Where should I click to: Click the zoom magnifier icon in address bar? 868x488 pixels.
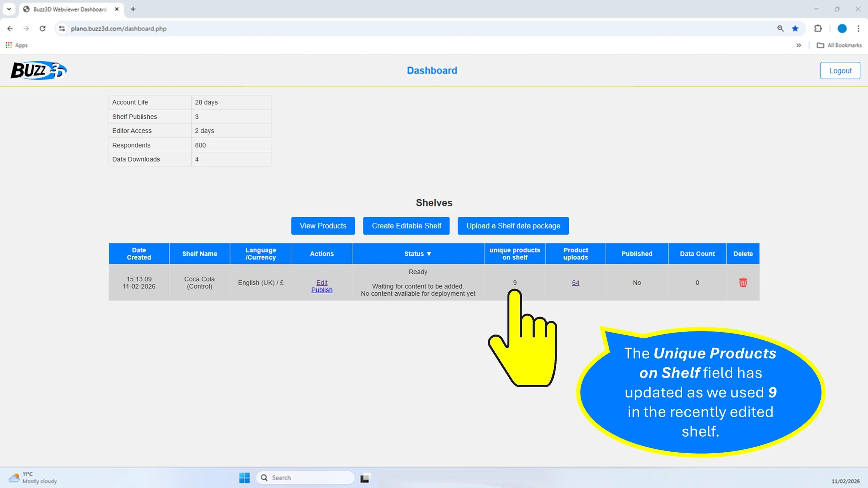point(780,28)
